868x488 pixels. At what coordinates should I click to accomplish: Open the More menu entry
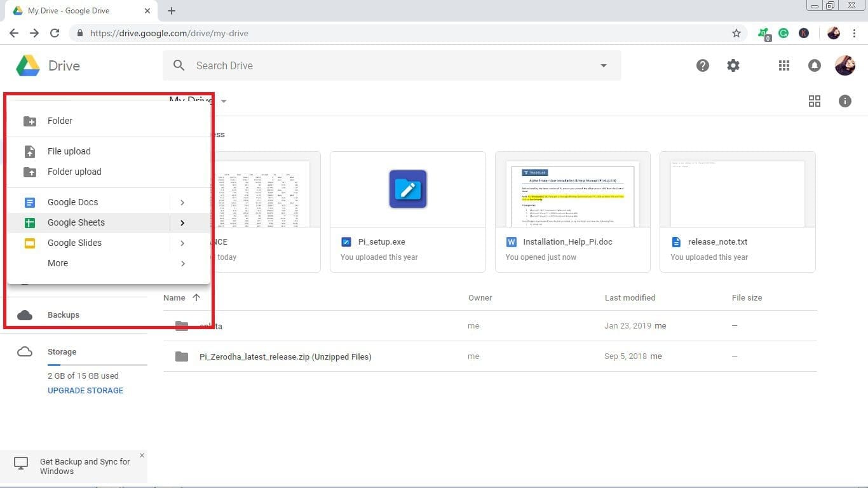point(108,263)
